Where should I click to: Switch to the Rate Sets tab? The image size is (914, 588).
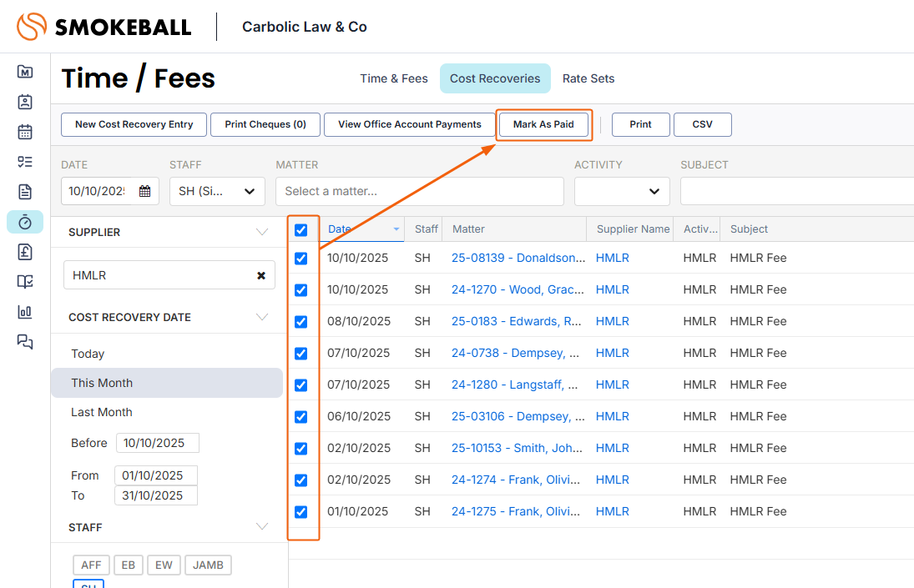click(588, 78)
